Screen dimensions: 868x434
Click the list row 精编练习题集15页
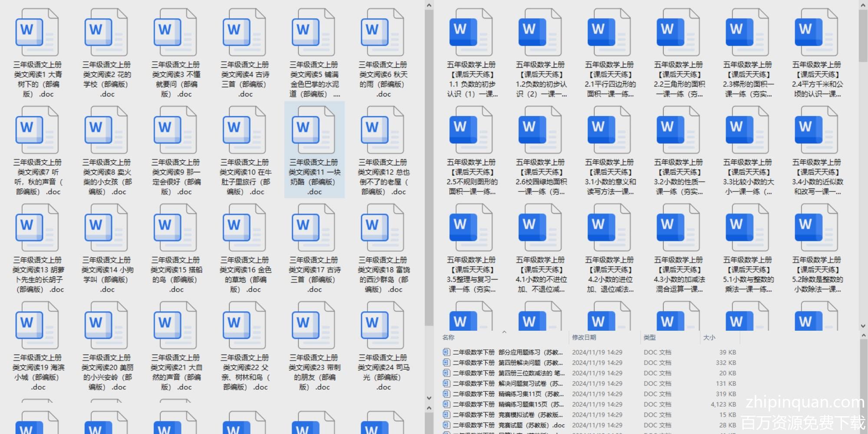click(589, 404)
